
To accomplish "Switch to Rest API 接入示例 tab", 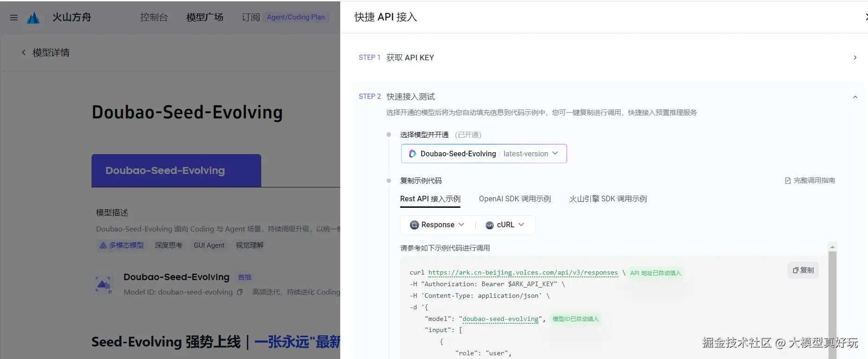I will pyautogui.click(x=430, y=199).
